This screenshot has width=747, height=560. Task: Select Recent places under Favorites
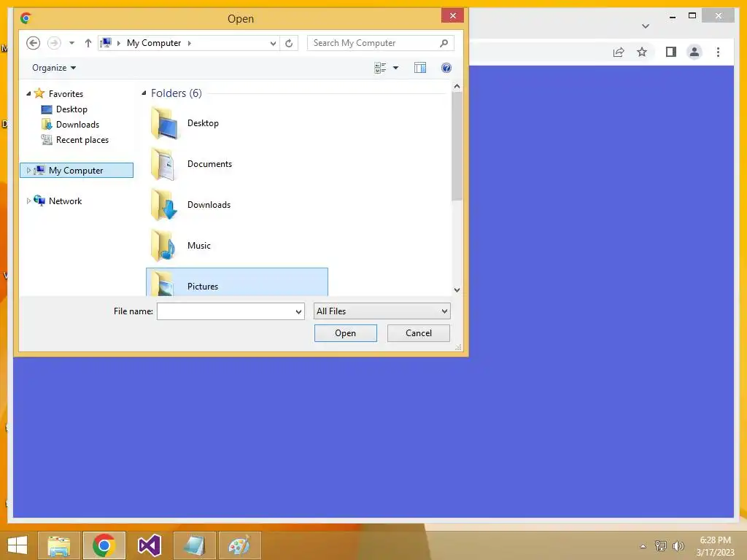(82, 139)
